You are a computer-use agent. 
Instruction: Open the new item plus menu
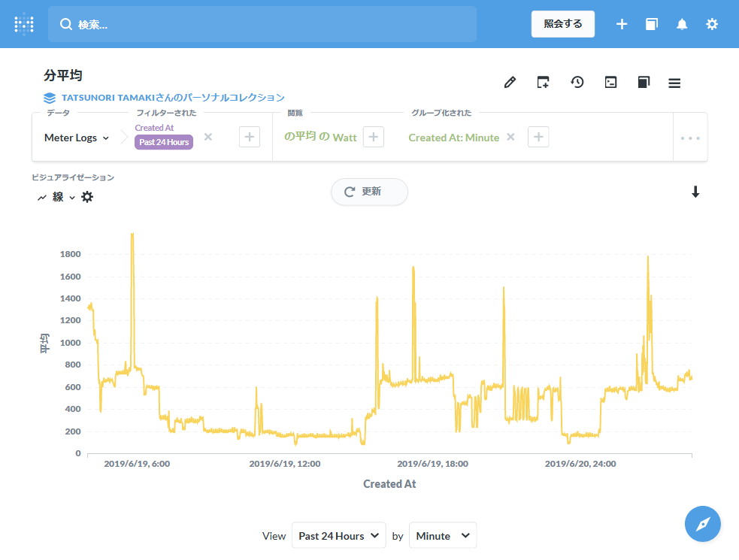(622, 24)
